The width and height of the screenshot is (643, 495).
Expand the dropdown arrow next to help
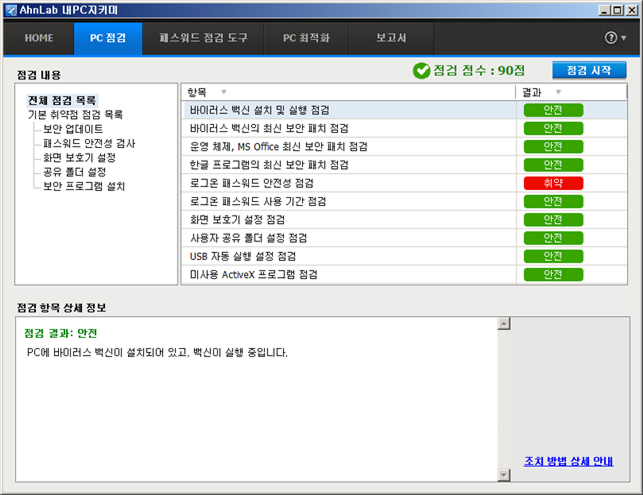point(624,38)
